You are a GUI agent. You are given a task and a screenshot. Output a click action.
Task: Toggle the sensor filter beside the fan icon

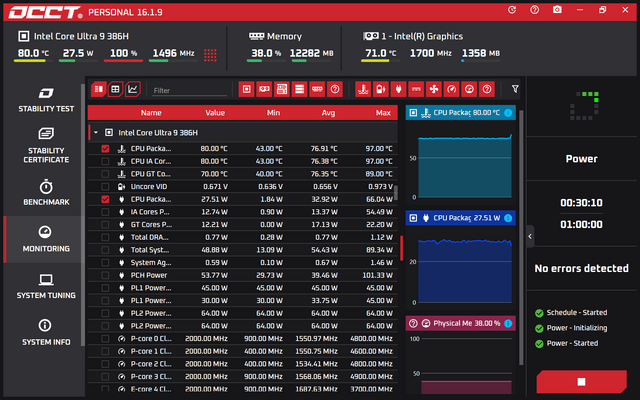coord(416,89)
